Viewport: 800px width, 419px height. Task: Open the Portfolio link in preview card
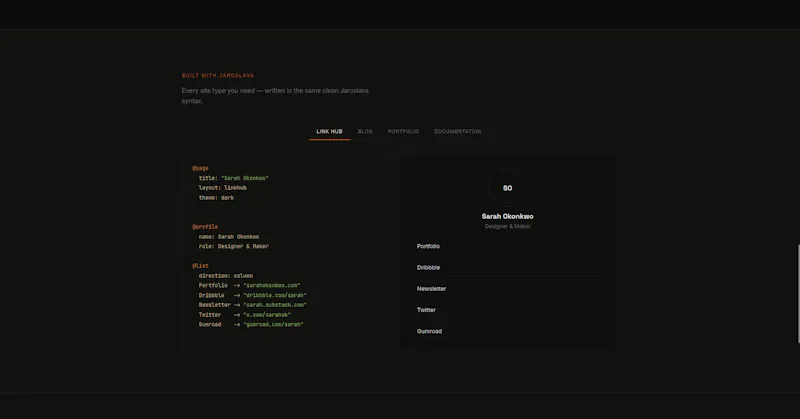508,246
